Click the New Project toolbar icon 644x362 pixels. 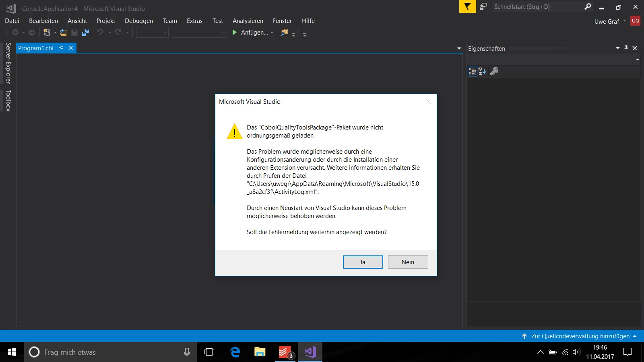coord(47,33)
